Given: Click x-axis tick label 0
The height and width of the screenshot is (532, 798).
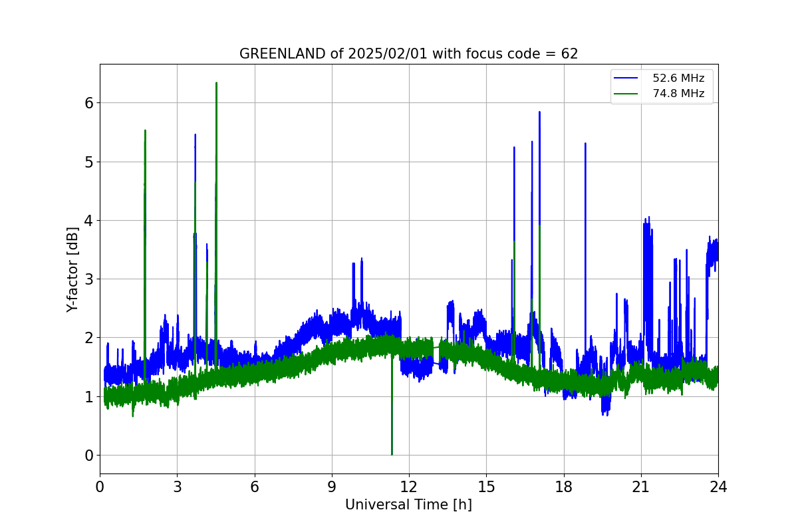Looking at the screenshot, I should tap(100, 487).
